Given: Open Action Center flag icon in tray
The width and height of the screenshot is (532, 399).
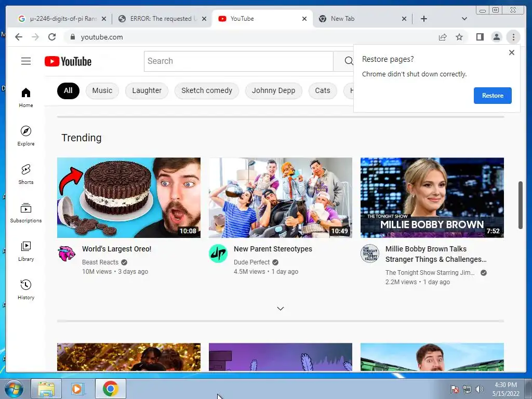Looking at the screenshot, I should (x=454, y=389).
